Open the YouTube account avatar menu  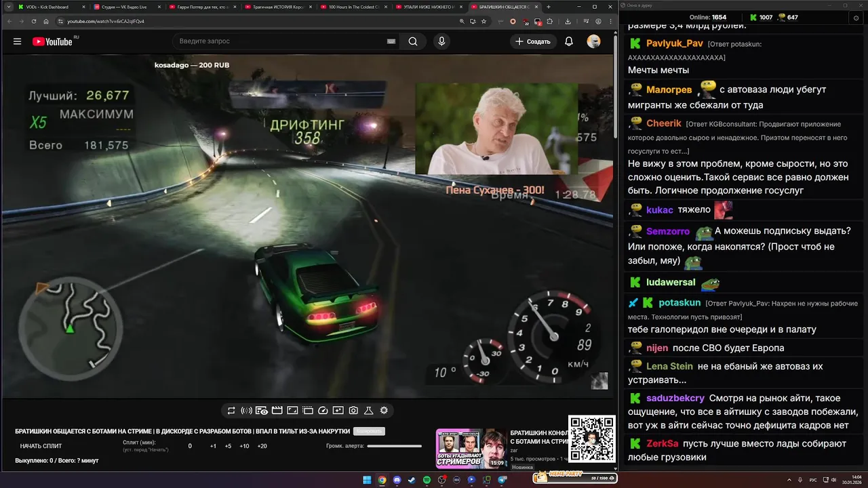click(593, 41)
